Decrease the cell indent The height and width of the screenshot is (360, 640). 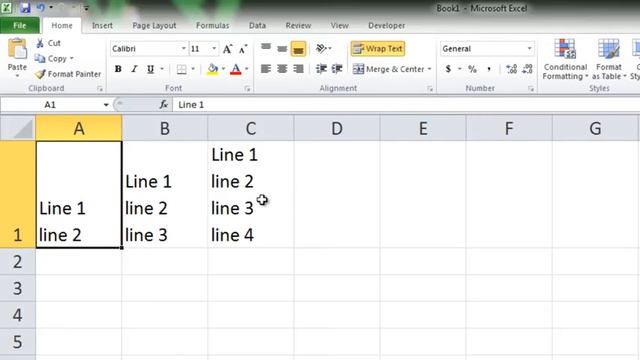(321, 69)
